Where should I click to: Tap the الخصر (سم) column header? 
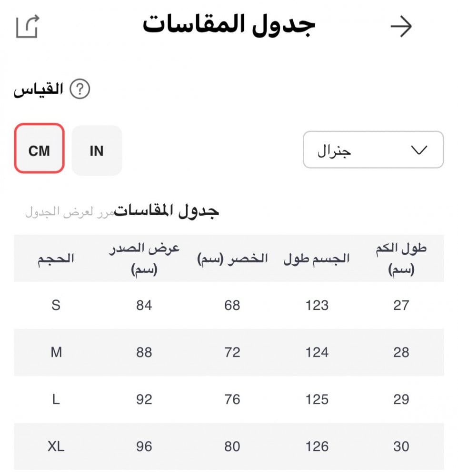pyautogui.click(x=232, y=258)
